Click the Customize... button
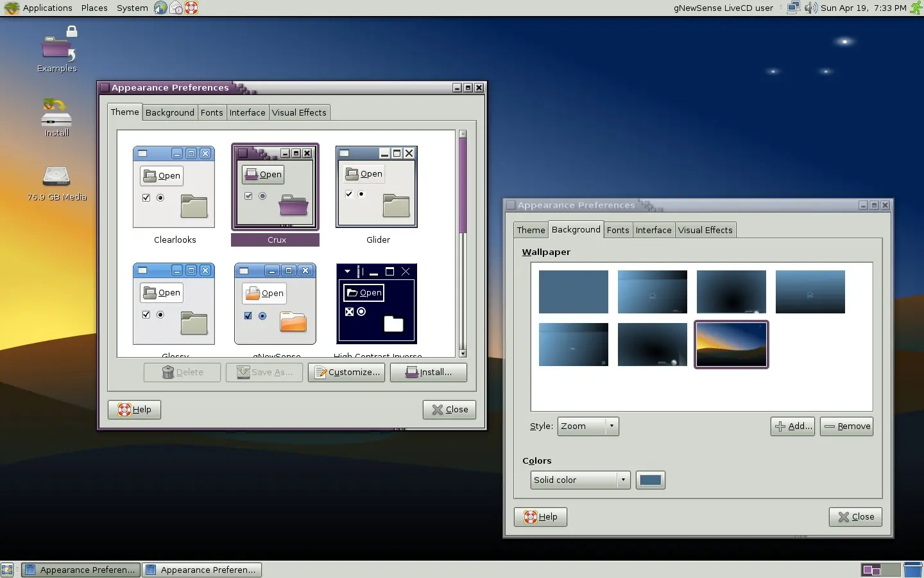 346,372
